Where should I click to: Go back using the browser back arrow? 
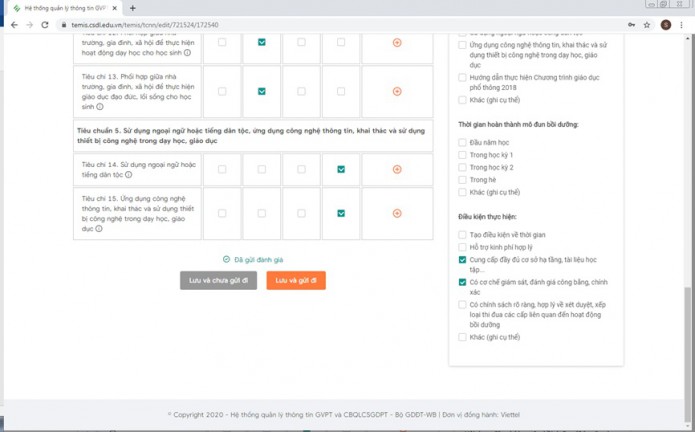pos(14,25)
